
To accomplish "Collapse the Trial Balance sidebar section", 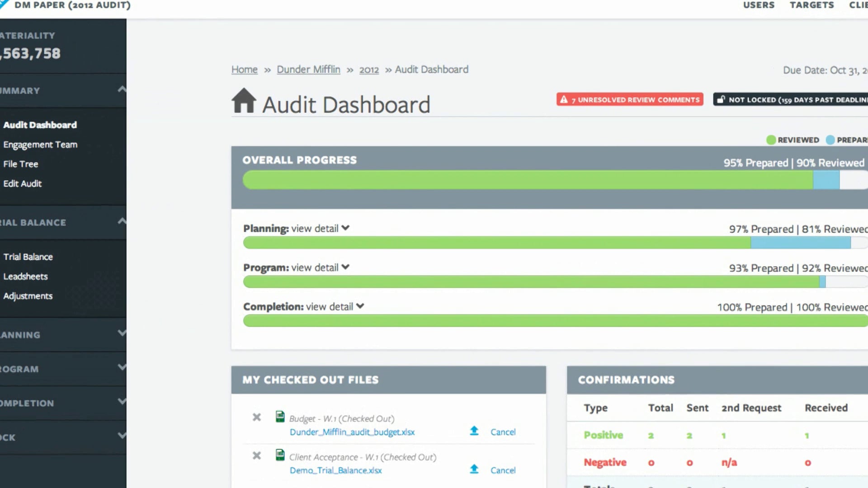I will 122,221.
